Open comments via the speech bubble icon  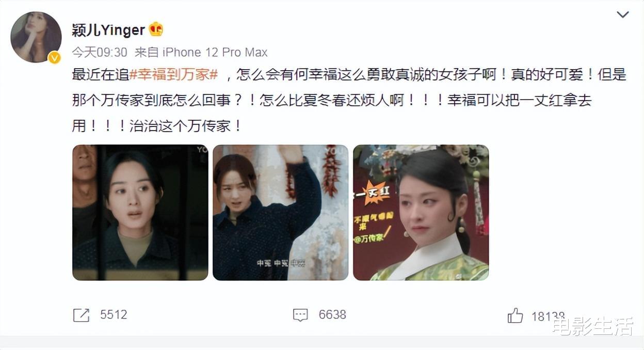click(x=300, y=315)
